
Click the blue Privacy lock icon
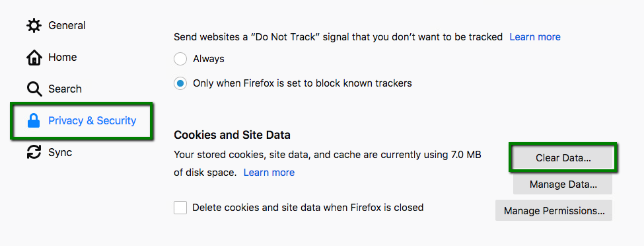point(34,121)
